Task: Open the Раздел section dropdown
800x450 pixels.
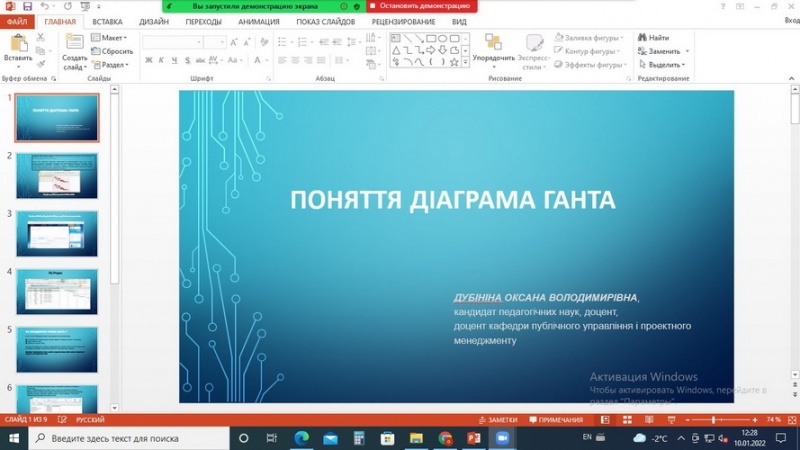Action: [x=110, y=65]
